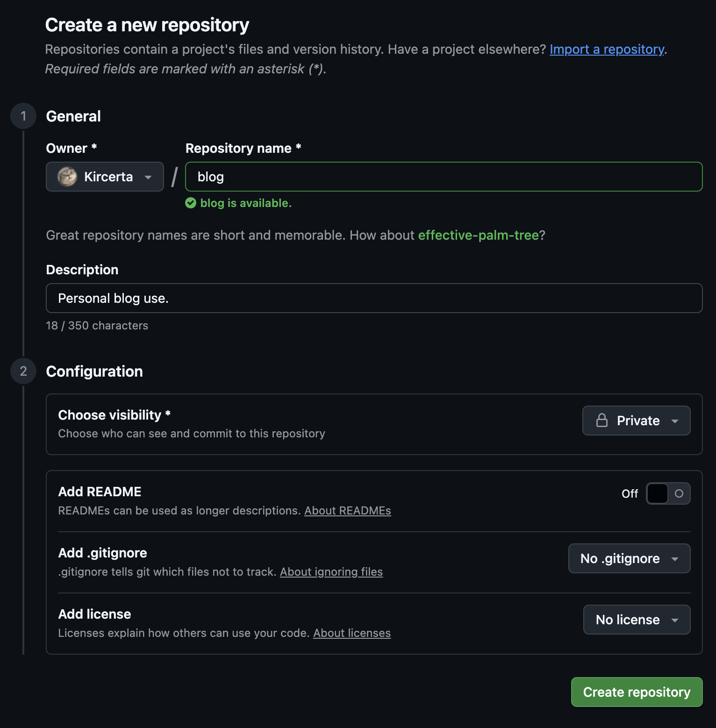
Task: Open the About licenses link
Action: [352, 633]
